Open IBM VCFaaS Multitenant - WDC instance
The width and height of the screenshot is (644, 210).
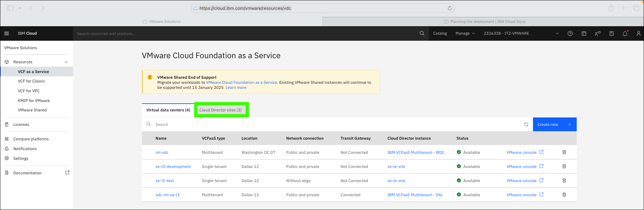tap(416, 152)
